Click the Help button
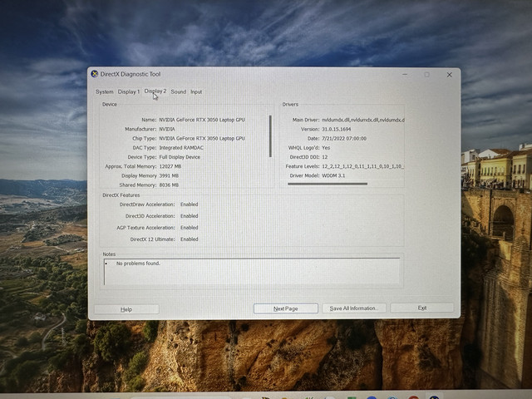 click(126, 309)
